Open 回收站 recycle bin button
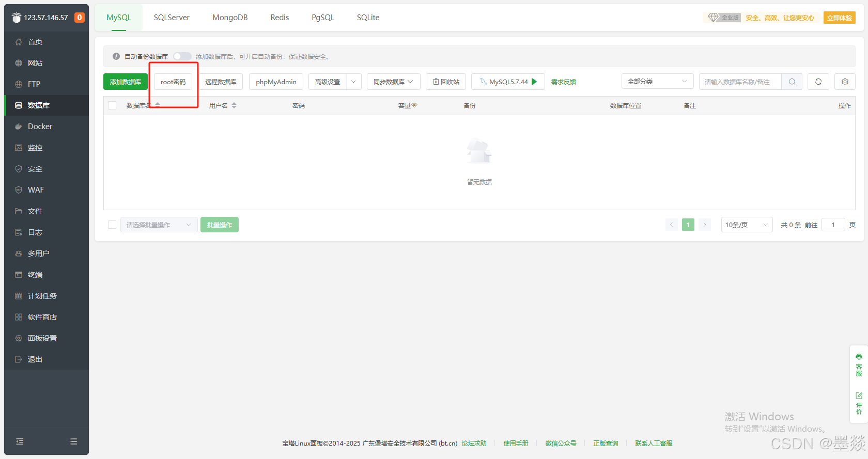Viewport: 868px width, 459px height. [x=446, y=82]
